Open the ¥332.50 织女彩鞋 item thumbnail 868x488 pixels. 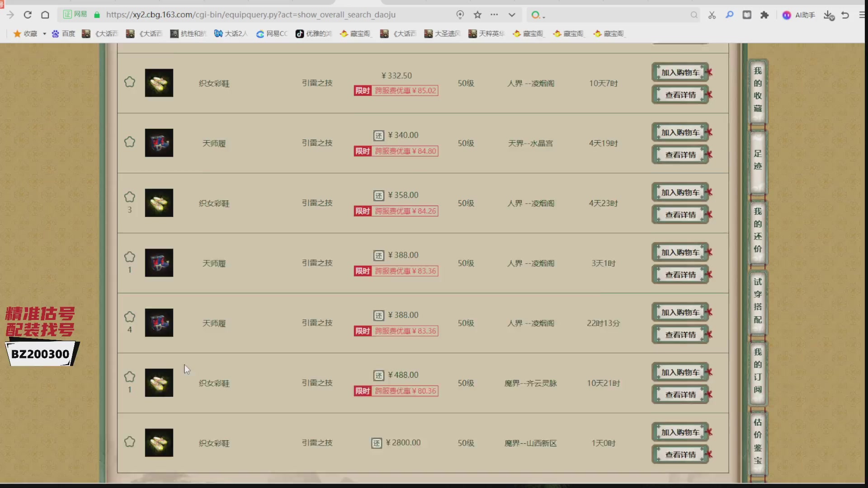click(159, 83)
